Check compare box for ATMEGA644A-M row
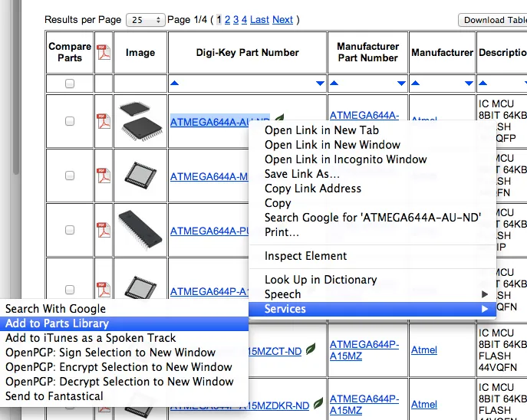The image size is (527, 420). coord(70,176)
